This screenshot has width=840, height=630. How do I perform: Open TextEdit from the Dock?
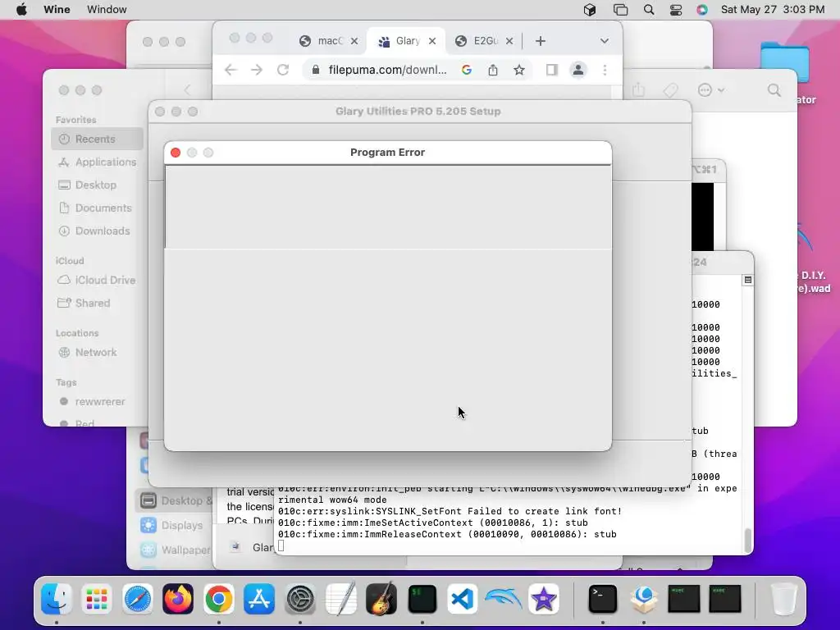(x=340, y=599)
